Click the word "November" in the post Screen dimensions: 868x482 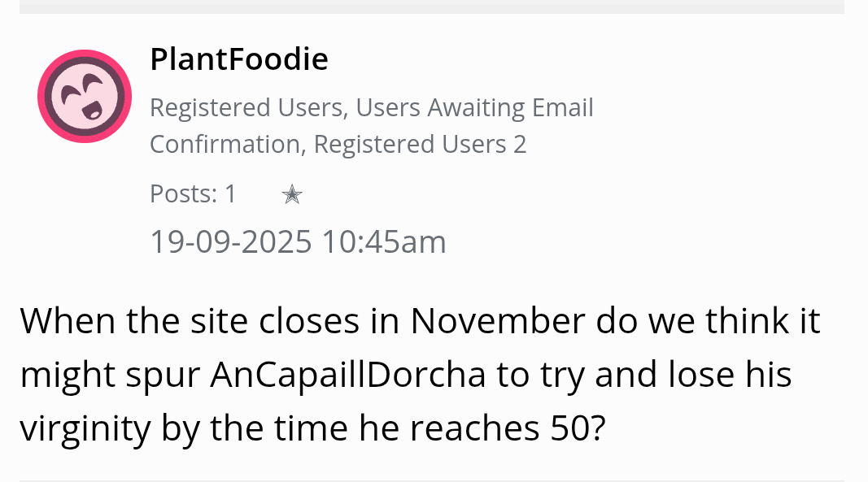tap(497, 321)
